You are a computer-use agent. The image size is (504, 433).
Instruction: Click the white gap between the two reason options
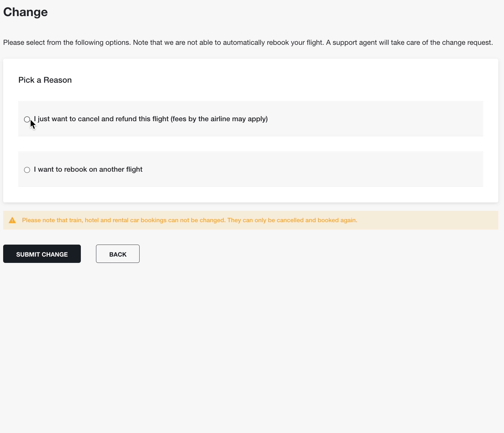coord(251,144)
